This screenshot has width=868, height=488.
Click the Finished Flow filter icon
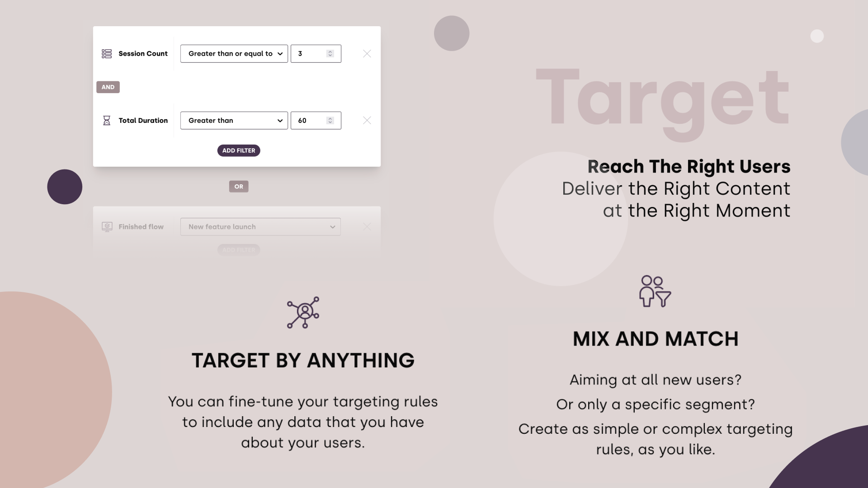pyautogui.click(x=107, y=226)
